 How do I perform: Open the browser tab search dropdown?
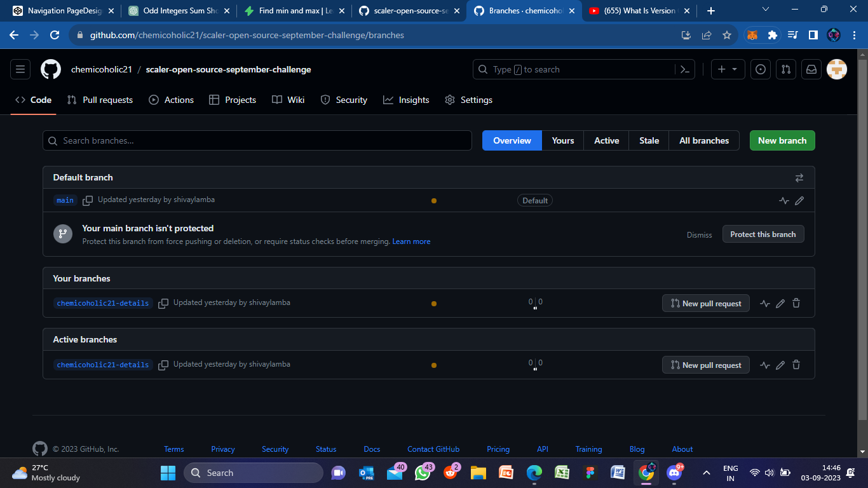(765, 10)
